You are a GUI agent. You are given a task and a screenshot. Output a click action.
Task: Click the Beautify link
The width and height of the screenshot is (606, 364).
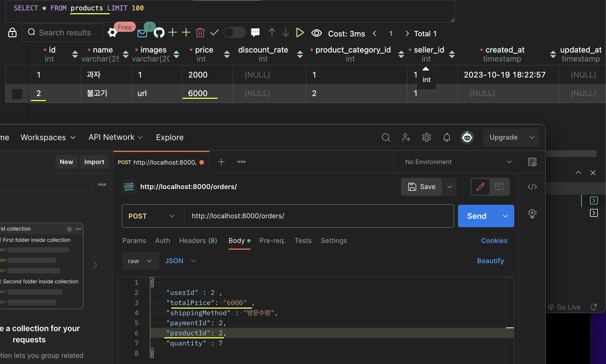(x=490, y=261)
